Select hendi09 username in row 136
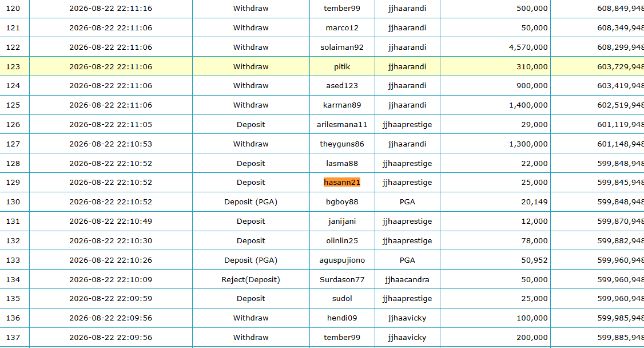644x348 pixels. point(341,318)
